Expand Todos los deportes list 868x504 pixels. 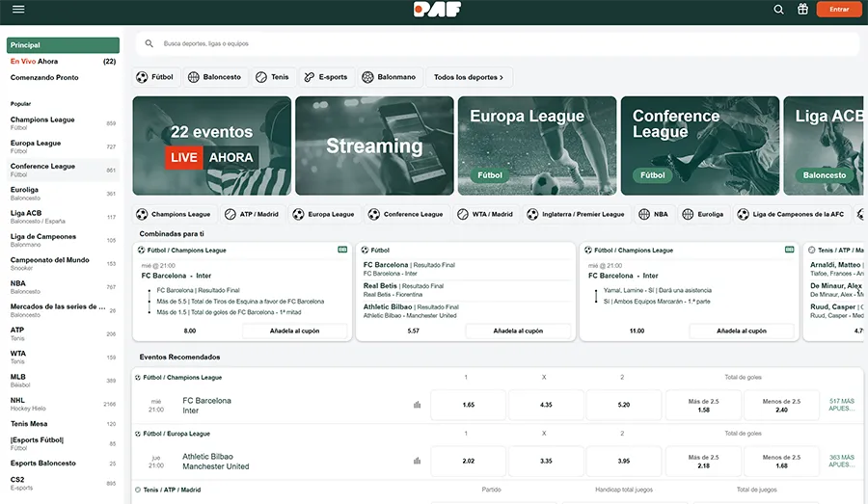[469, 77]
